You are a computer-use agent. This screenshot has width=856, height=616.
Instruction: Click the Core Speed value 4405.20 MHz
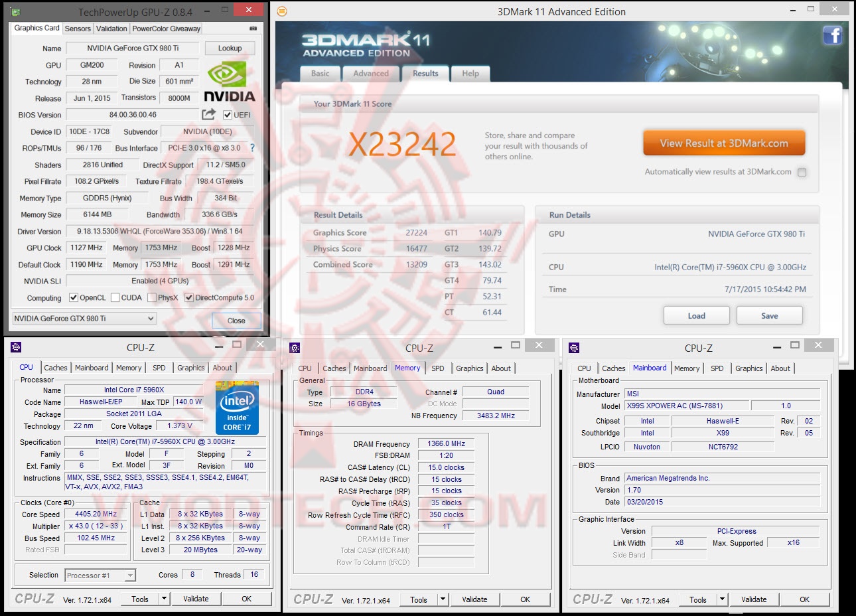pyautogui.click(x=96, y=514)
